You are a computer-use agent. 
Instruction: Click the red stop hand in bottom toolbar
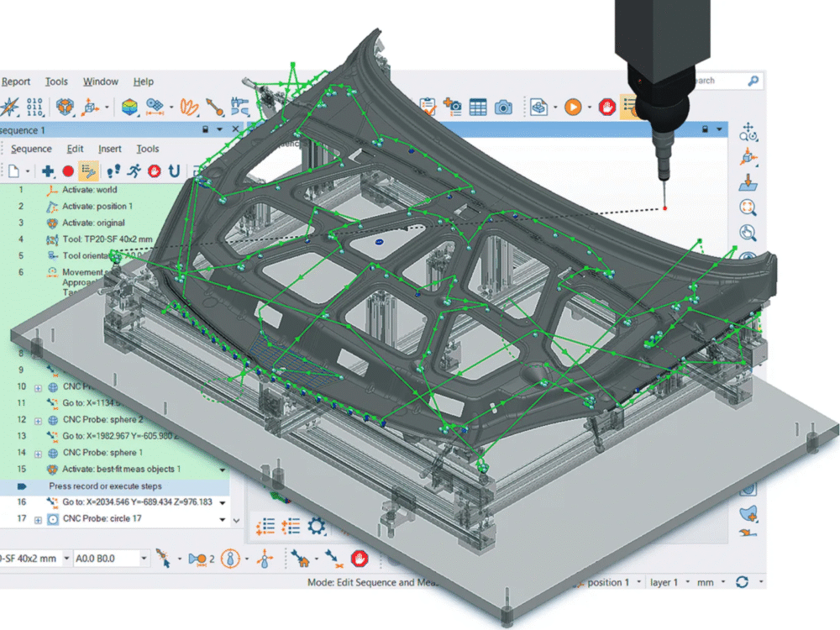(x=360, y=559)
